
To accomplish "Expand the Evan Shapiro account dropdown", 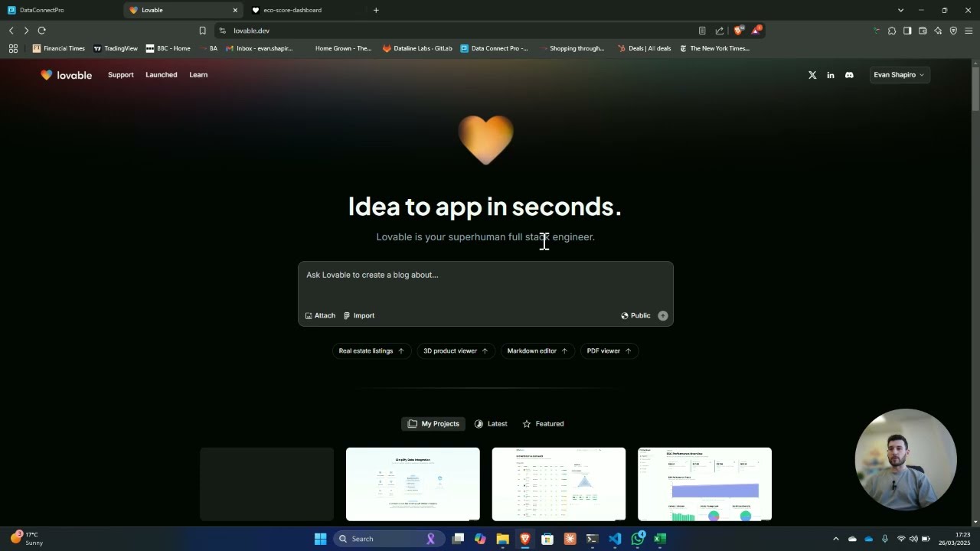I will point(899,75).
